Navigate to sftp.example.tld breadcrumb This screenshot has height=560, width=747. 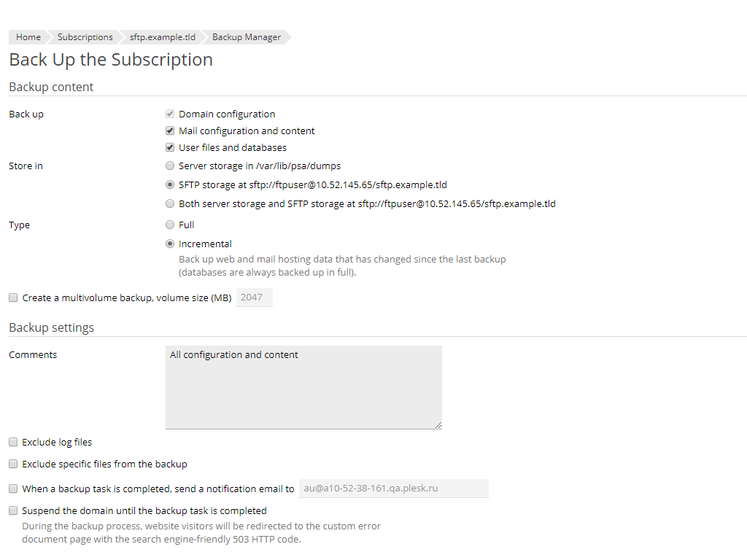[162, 37]
